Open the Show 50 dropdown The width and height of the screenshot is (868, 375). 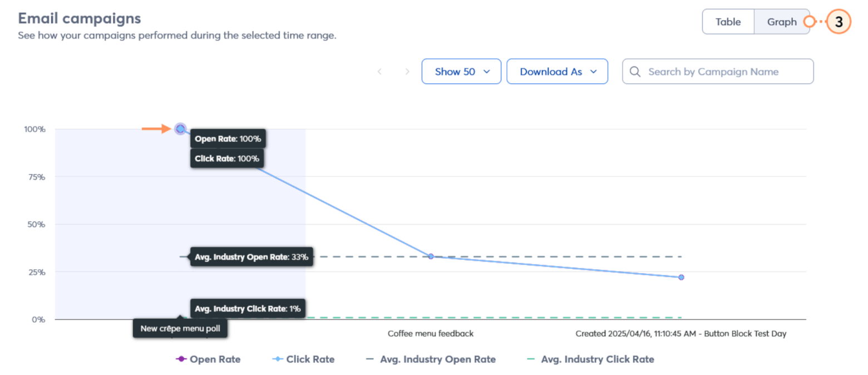click(x=461, y=71)
